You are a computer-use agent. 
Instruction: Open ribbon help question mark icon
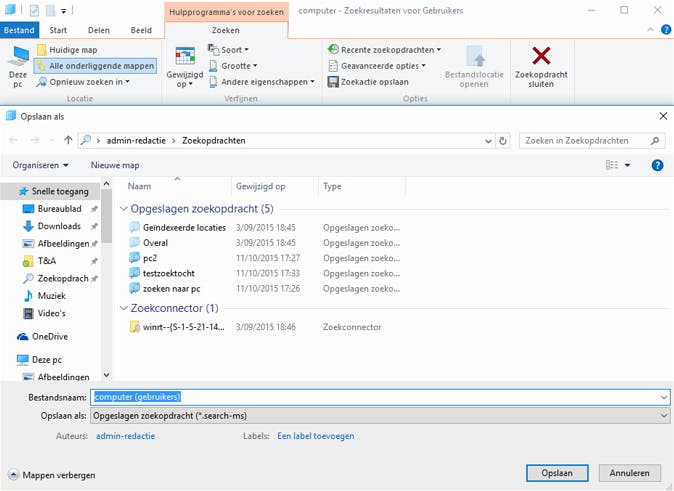[665, 29]
